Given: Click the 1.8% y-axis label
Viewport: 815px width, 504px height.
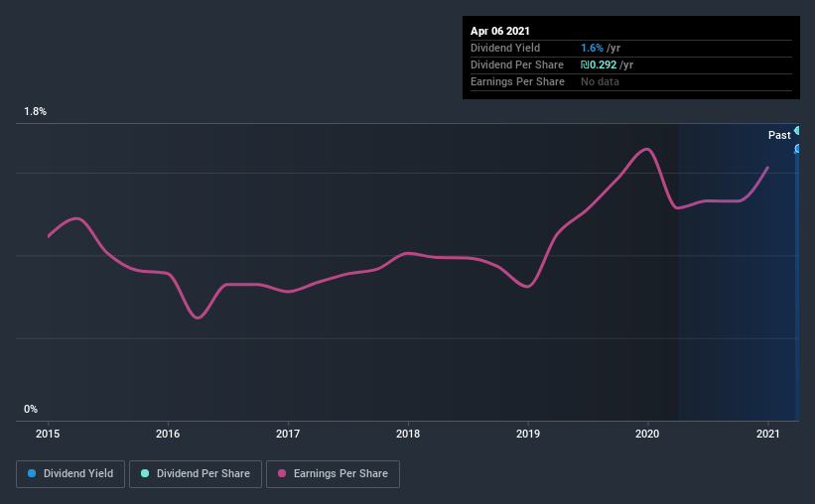Looking at the screenshot, I should click(x=36, y=111).
